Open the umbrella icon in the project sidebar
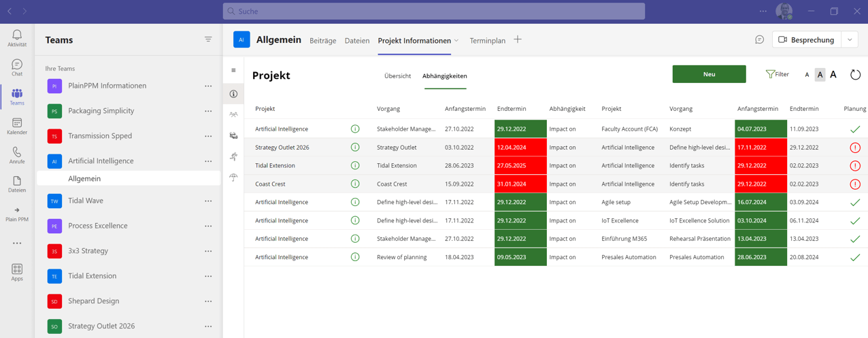This screenshot has height=338, width=868. (x=233, y=178)
